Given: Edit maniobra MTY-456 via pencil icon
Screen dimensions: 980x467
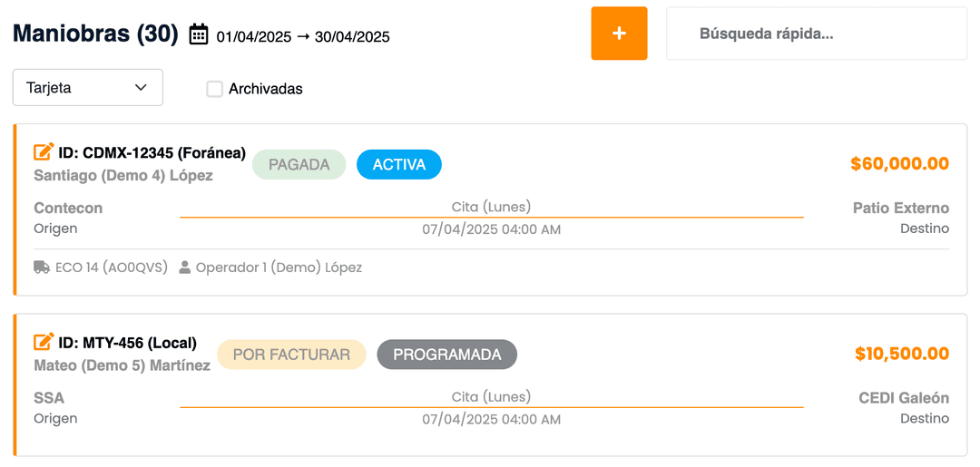Looking at the screenshot, I should click(x=44, y=343).
